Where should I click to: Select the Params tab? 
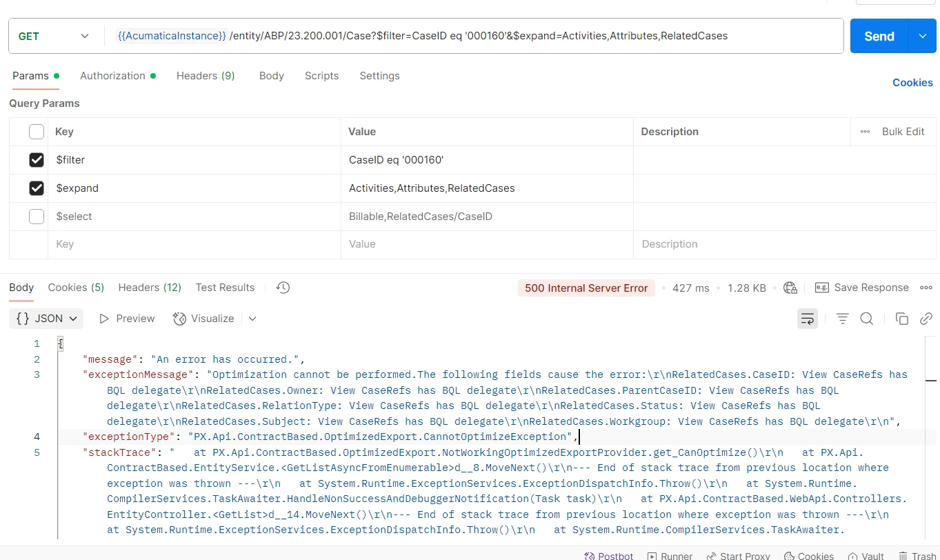pyautogui.click(x=36, y=76)
